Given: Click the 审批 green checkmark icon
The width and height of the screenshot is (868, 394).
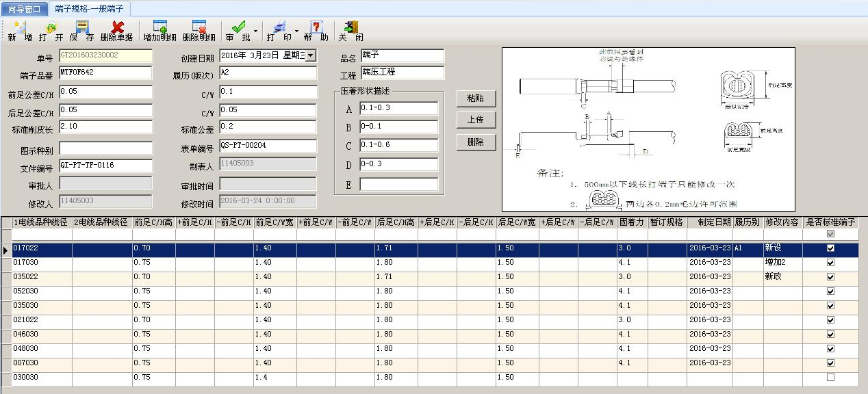Looking at the screenshot, I should point(238,27).
